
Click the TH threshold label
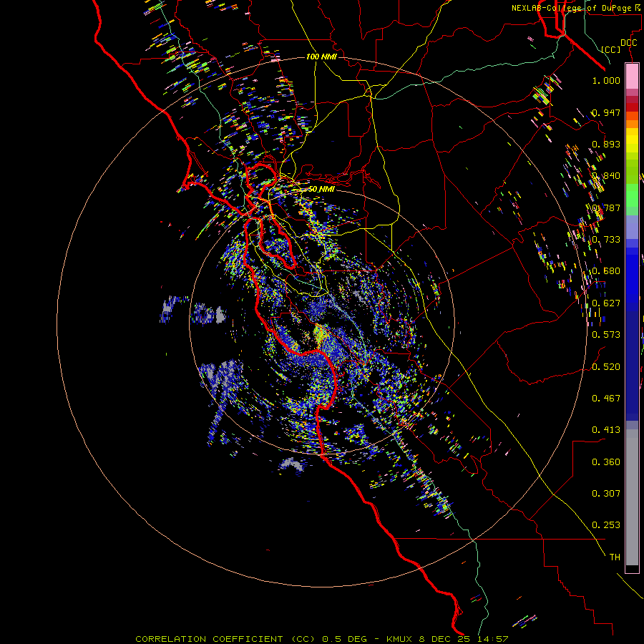(615, 557)
